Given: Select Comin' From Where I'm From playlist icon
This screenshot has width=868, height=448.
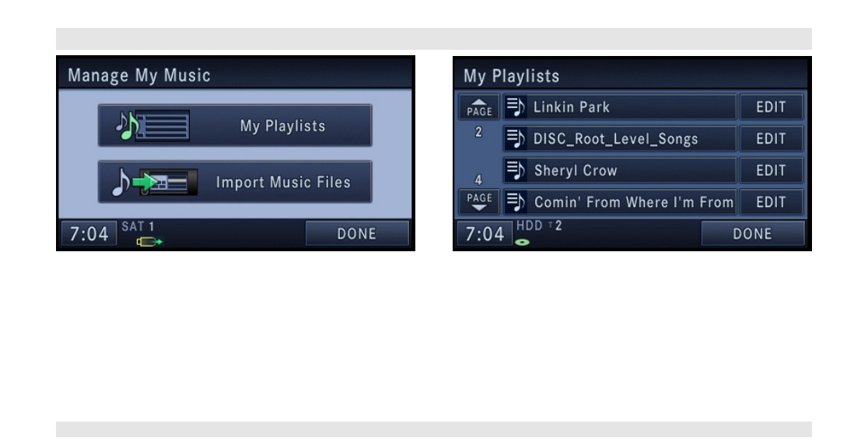Looking at the screenshot, I should [x=516, y=202].
